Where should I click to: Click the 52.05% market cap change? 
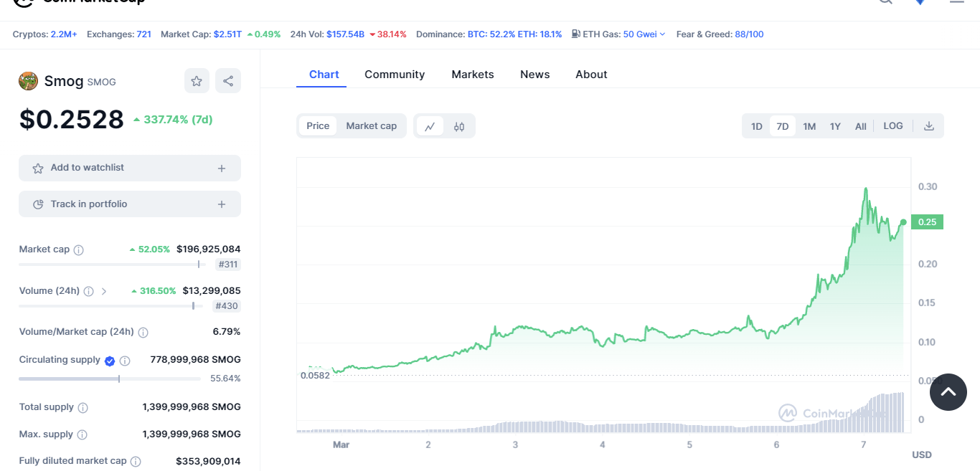coord(150,249)
